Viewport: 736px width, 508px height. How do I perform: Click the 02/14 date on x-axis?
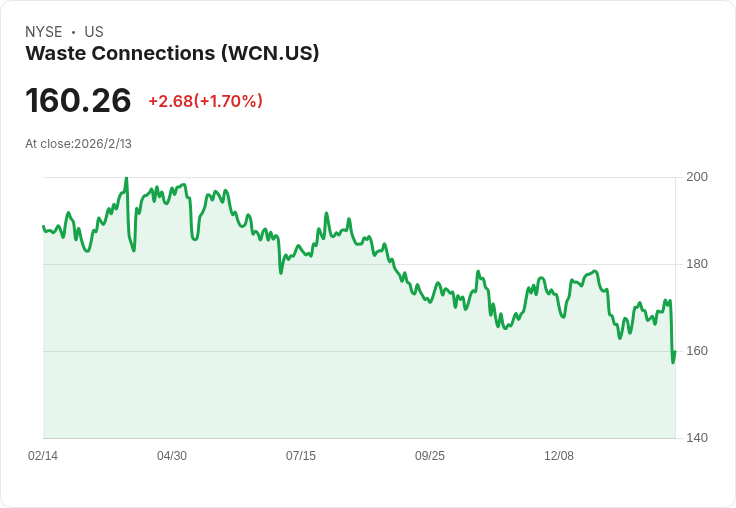pos(43,456)
